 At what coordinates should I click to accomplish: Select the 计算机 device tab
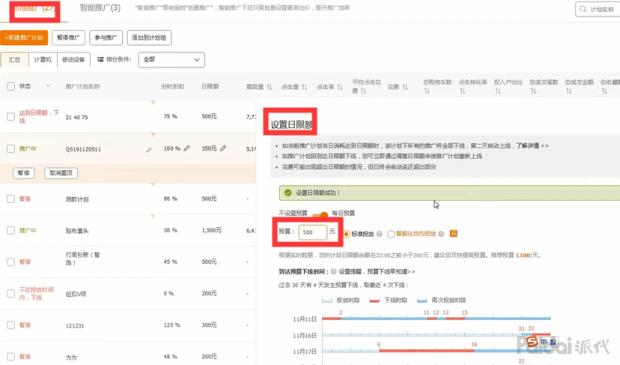point(43,60)
